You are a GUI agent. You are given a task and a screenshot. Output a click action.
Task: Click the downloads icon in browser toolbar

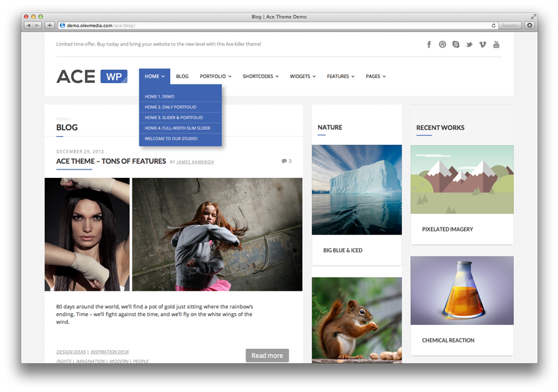(529, 25)
